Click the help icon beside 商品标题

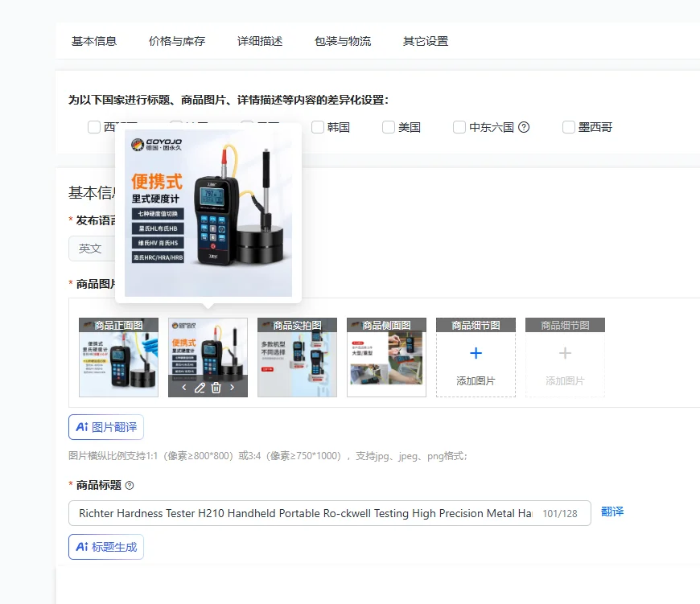coord(130,485)
